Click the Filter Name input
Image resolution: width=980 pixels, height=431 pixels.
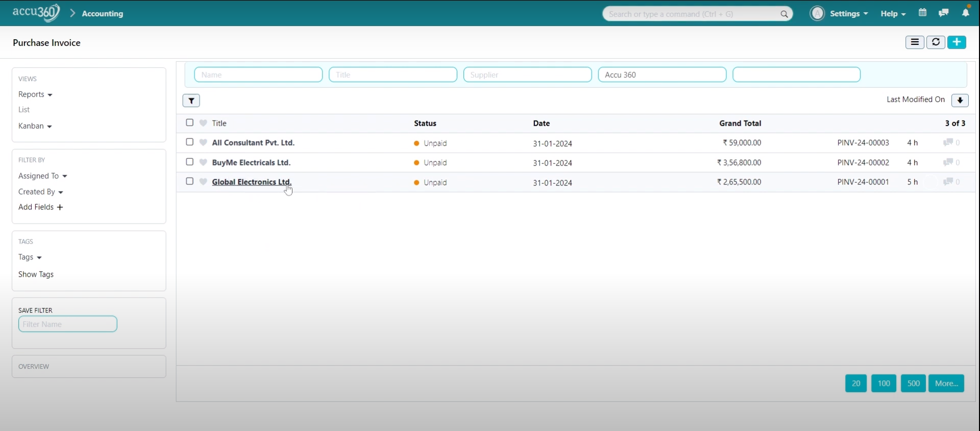pyautogui.click(x=68, y=324)
